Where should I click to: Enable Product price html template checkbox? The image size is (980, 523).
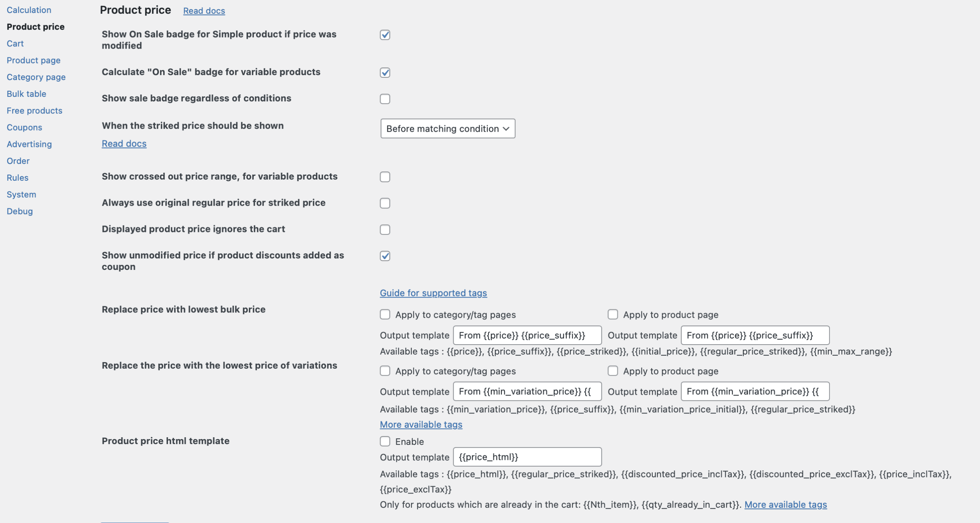click(x=385, y=441)
